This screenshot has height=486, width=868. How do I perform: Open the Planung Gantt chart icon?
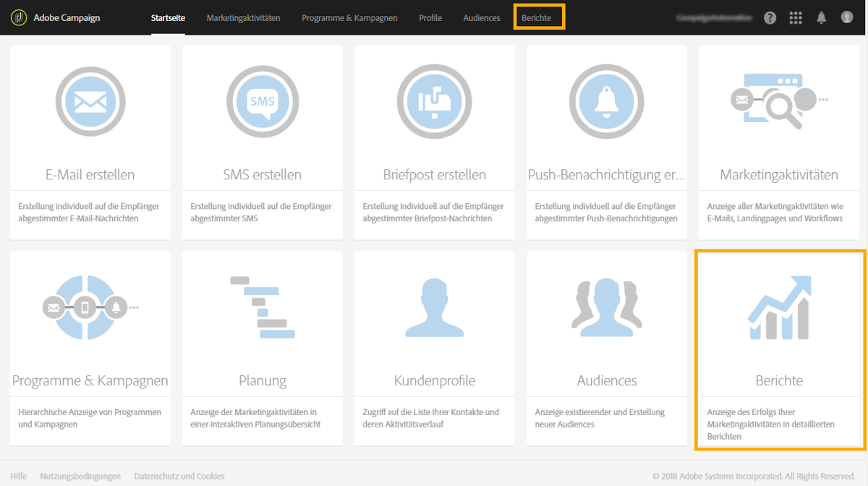(x=262, y=307)
